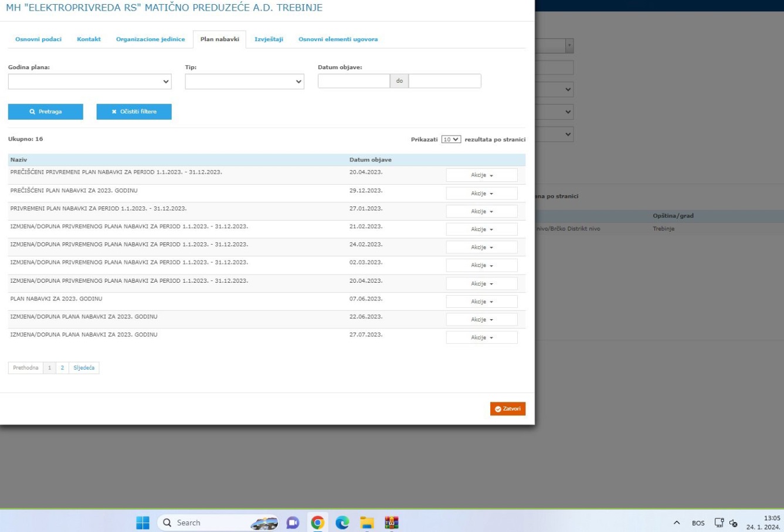Click Ukupno: 16 total label
Viewport: 784px width, 532px height.
[25, 139]
